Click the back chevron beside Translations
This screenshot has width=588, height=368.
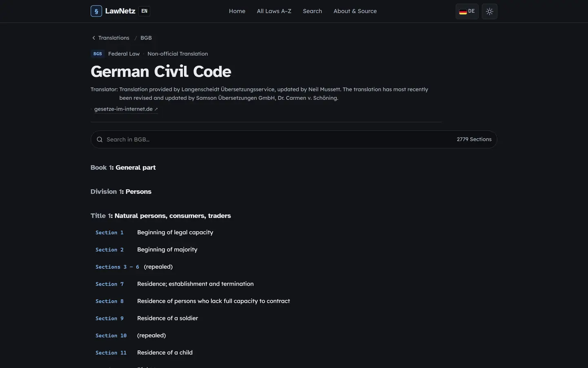point(94,38)
